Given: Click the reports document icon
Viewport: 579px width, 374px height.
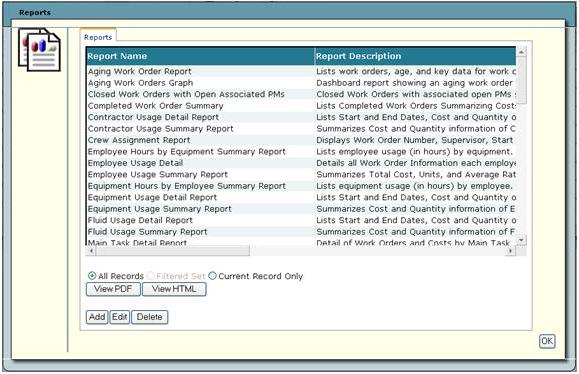Looking at the screenshot, I should 39,49.
